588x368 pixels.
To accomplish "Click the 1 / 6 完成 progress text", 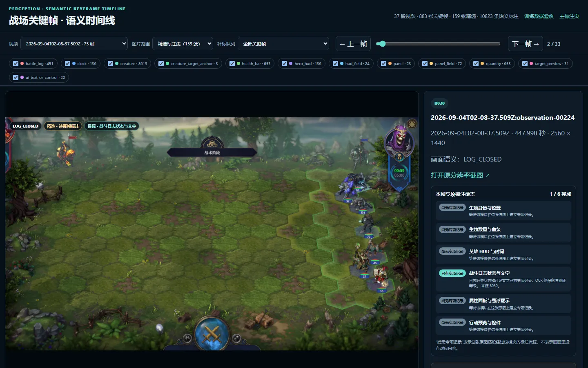I will click(560, 194).
